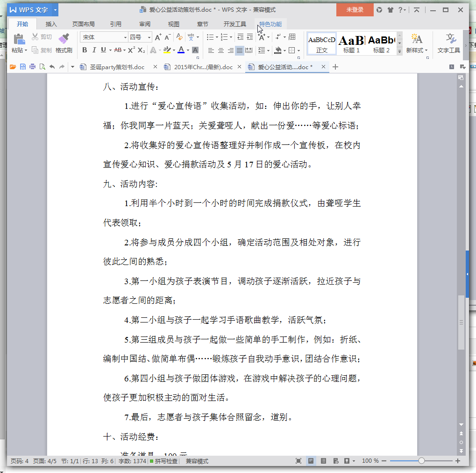Click the zoom slider handle

click(x=421, y=461)
